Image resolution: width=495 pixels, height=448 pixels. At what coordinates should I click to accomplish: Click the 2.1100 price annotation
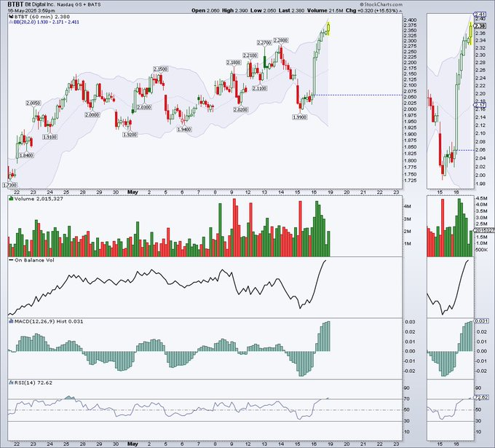(260, 89)
